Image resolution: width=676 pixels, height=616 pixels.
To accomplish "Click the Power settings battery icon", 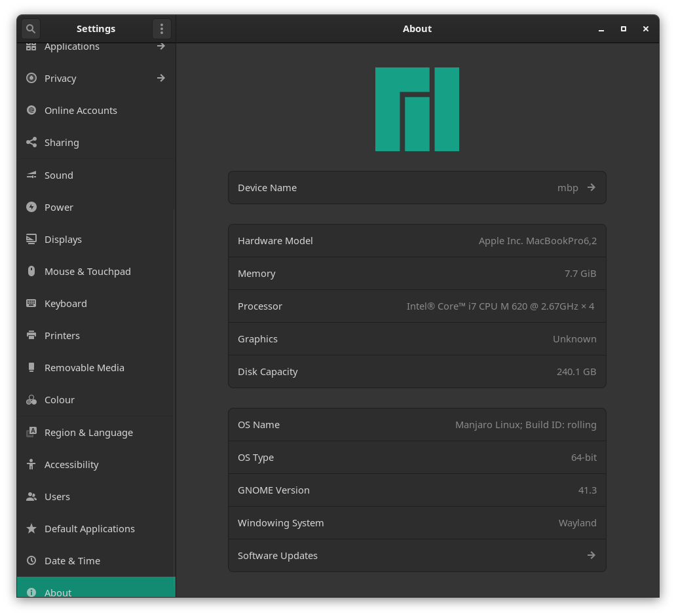I will click(31, 207).
